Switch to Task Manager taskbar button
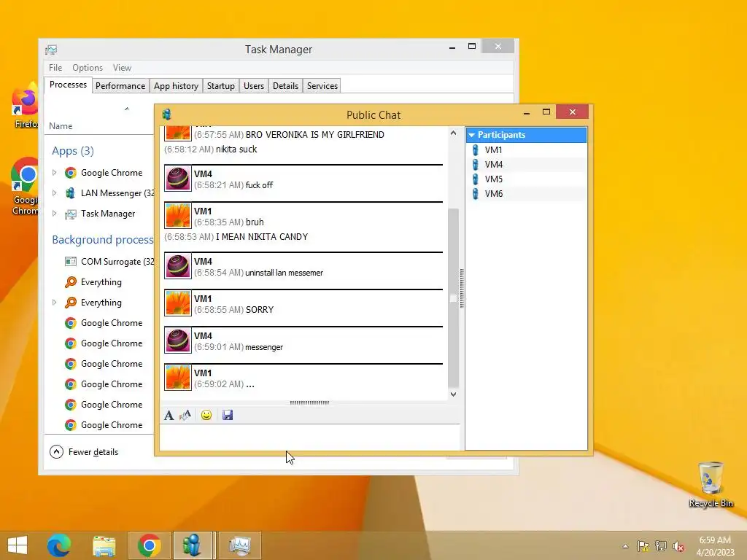This screenshot has height=560, width=747. 240,545
